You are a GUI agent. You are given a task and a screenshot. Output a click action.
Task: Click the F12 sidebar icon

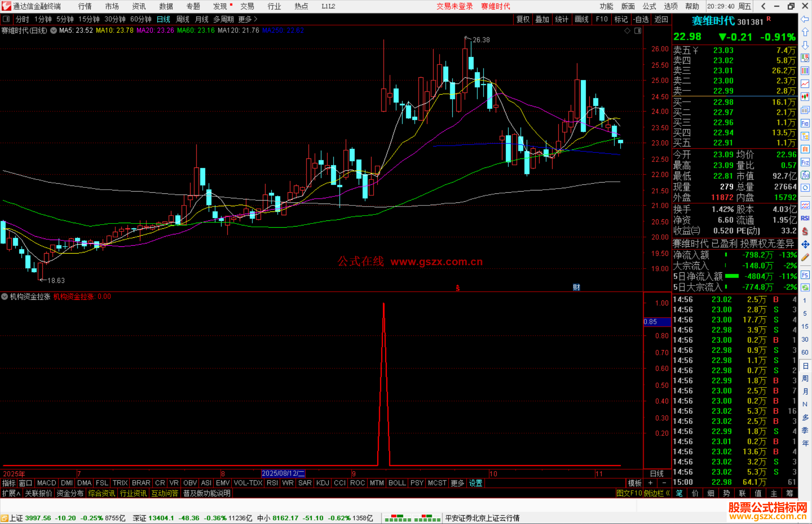[805, 162]
